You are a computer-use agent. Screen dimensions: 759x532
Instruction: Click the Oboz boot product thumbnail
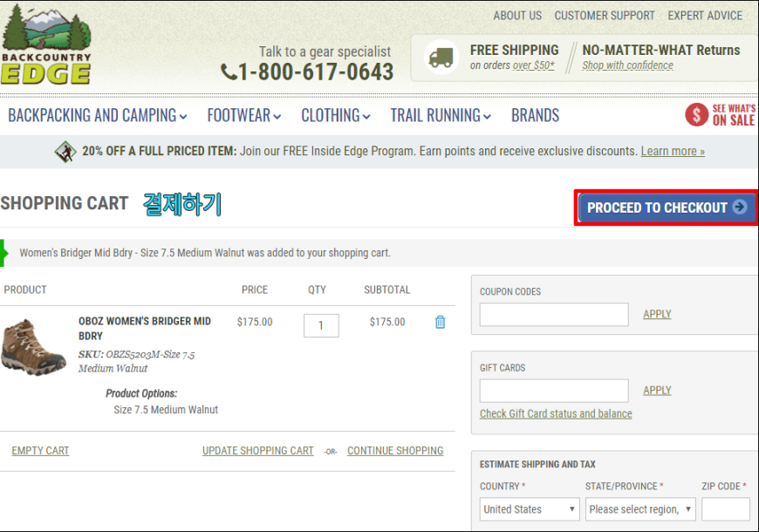point(33,347)
